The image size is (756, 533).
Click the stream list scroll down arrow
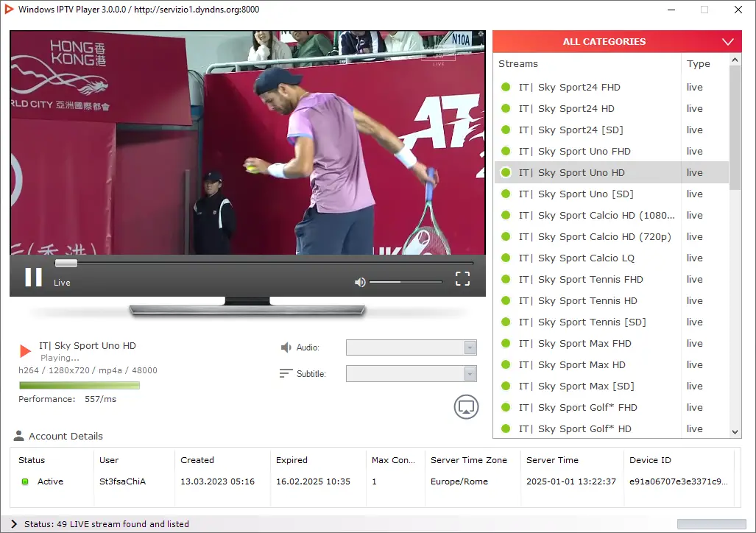[735, 432]
